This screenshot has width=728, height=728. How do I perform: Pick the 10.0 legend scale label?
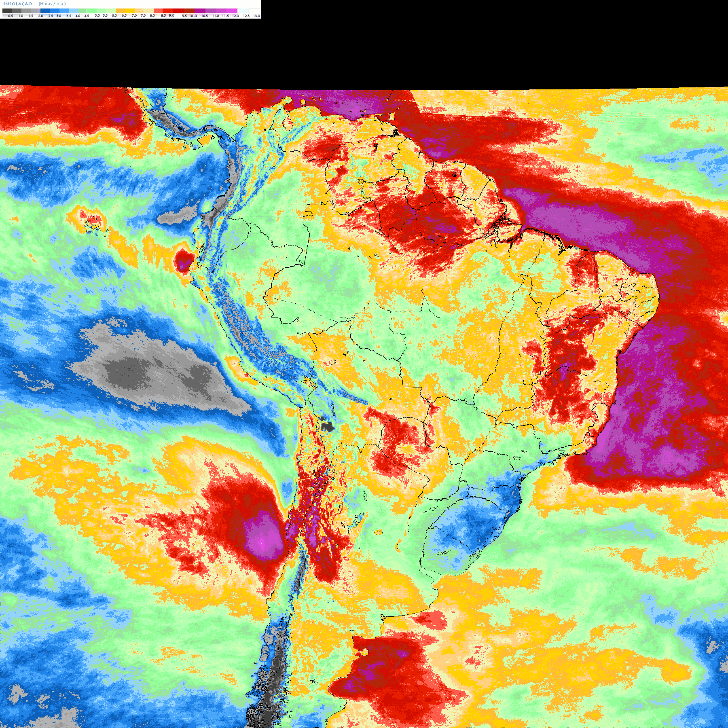(193, 16)
